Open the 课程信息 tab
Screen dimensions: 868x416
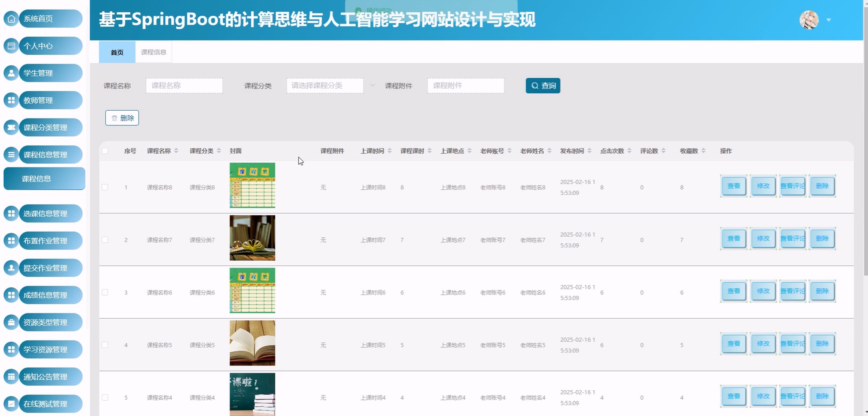tap(153, 52)
